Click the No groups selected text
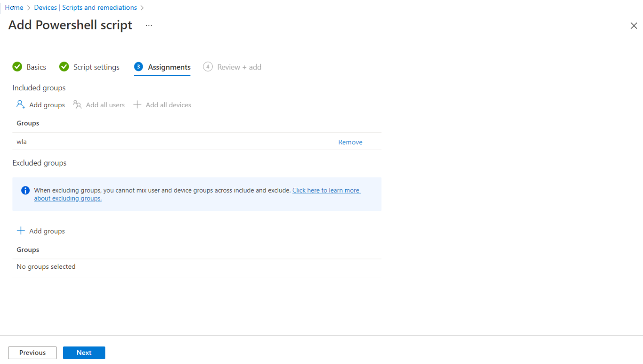 tap(46, 267)
